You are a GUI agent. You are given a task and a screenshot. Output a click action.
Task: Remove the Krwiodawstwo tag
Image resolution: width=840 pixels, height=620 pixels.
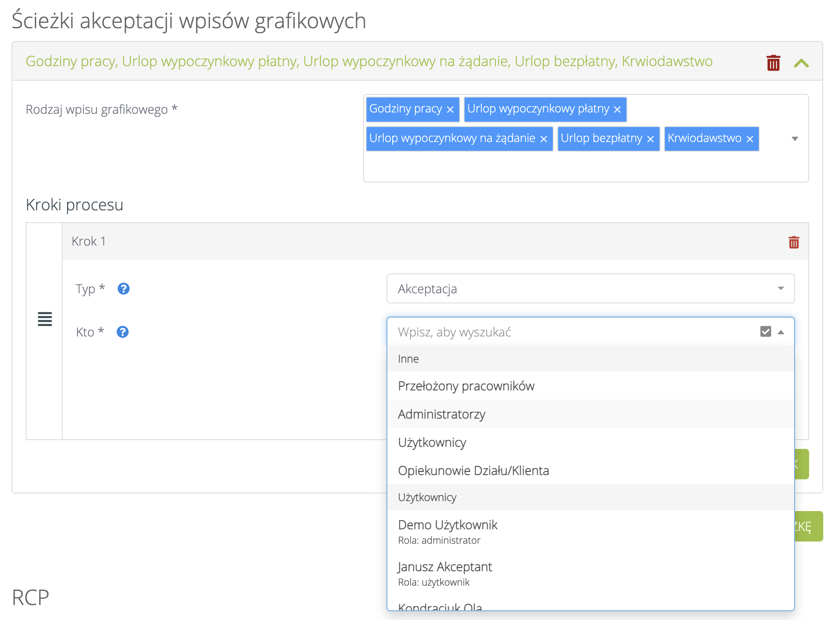pyautogui.click(x=750, y=139)
